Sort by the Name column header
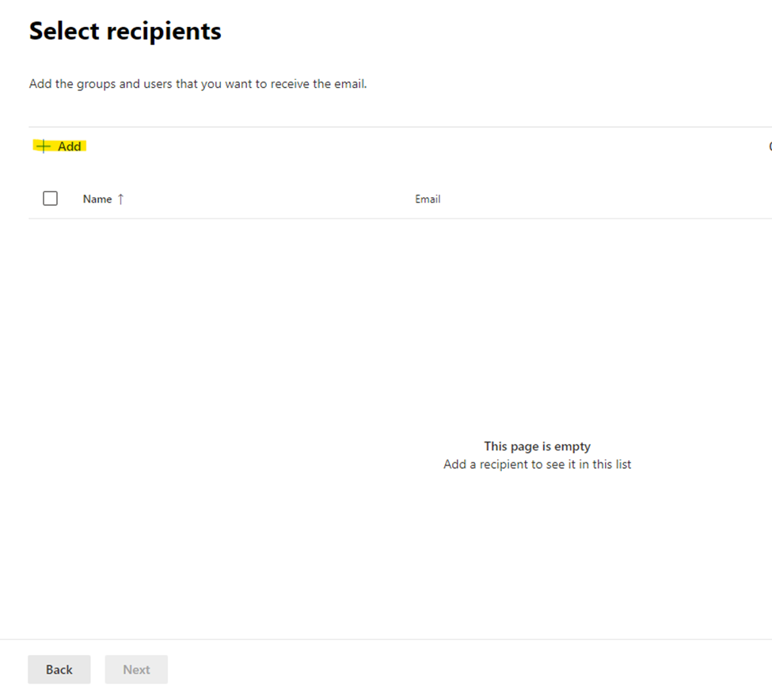The height and width of the screenshot is (700, 772). (97, 199)
